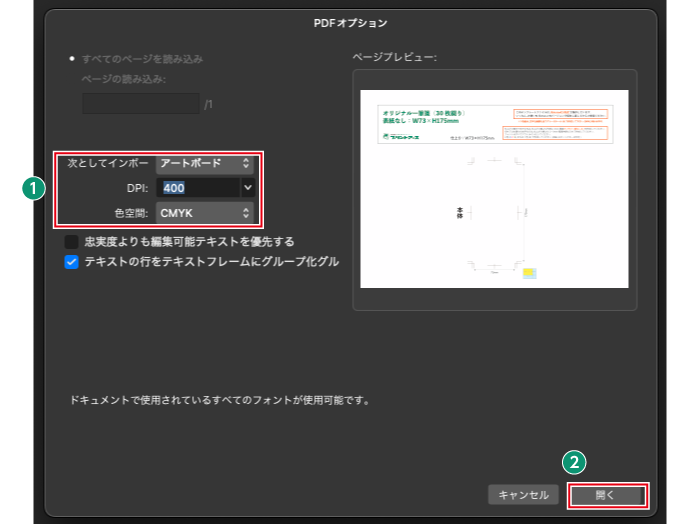Image resolution: width=700 pixels, height=524 pixels.
Task: Click the green step 1 badge
Action: 35,187
